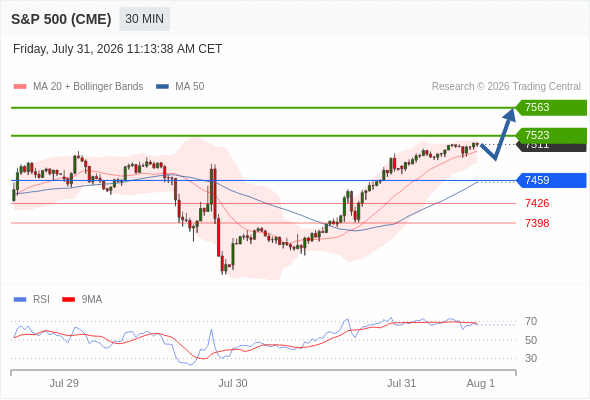Click the 'RSI' legend label
Viewport: 590px width, 400px height.
click(41, 300)
